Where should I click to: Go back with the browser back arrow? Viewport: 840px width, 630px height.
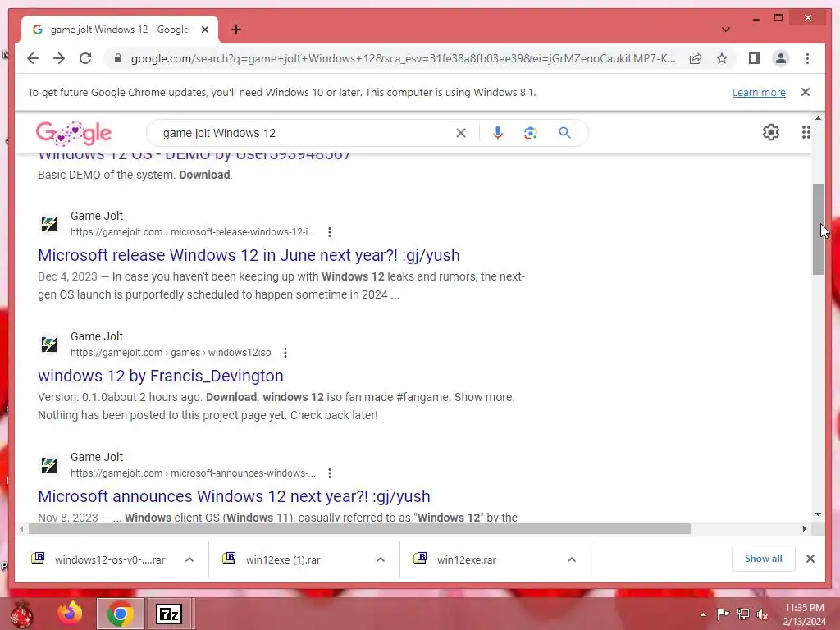tap(33, 58)
